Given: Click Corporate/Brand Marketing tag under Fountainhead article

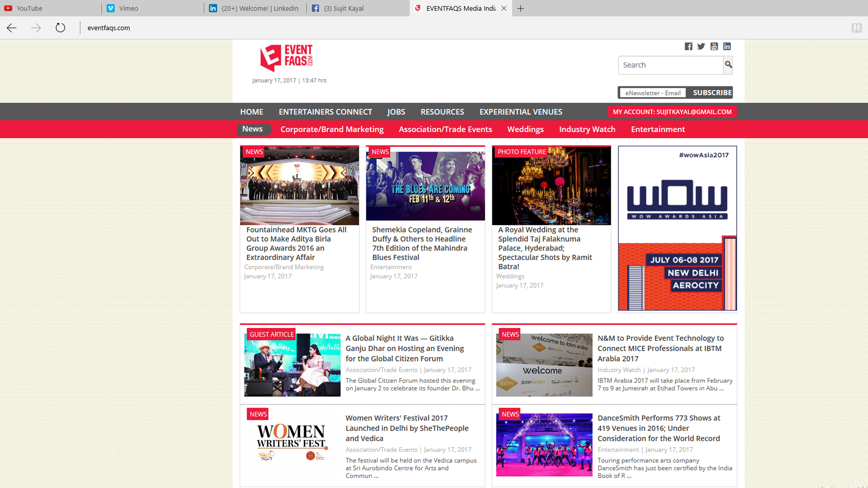Looking at the screenshot, I should tap(284, 267).
